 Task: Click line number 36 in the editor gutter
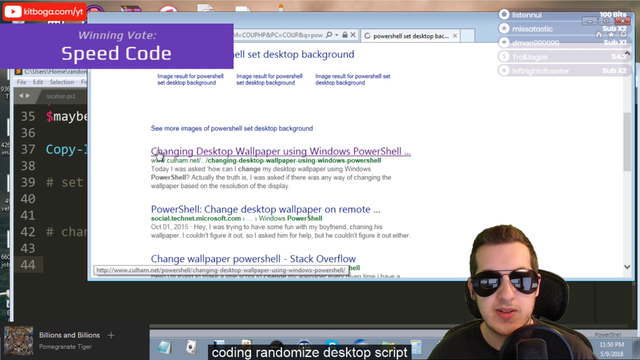[x=28, y=133]
